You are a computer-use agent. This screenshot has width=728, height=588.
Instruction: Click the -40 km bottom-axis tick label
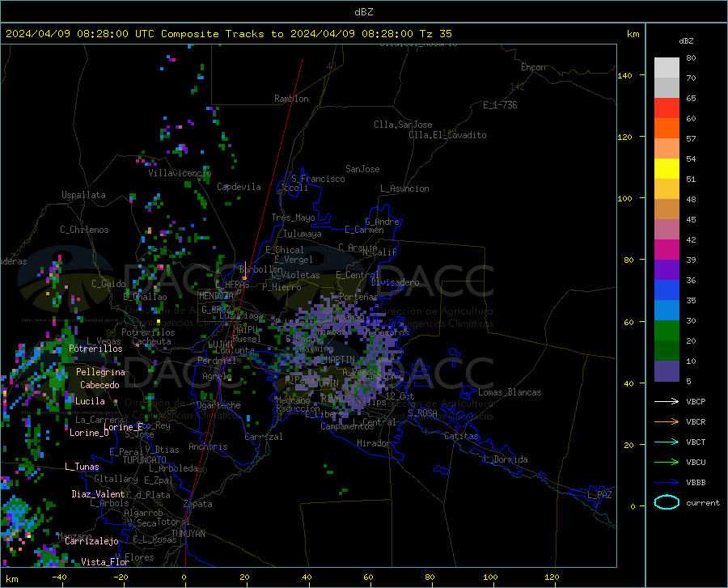coord(59,577)
